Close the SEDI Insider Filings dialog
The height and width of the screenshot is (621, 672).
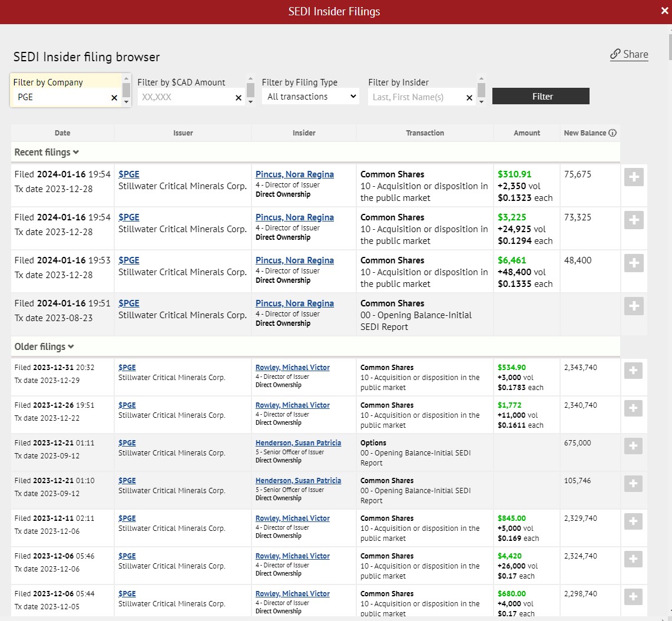click(664, 11)
